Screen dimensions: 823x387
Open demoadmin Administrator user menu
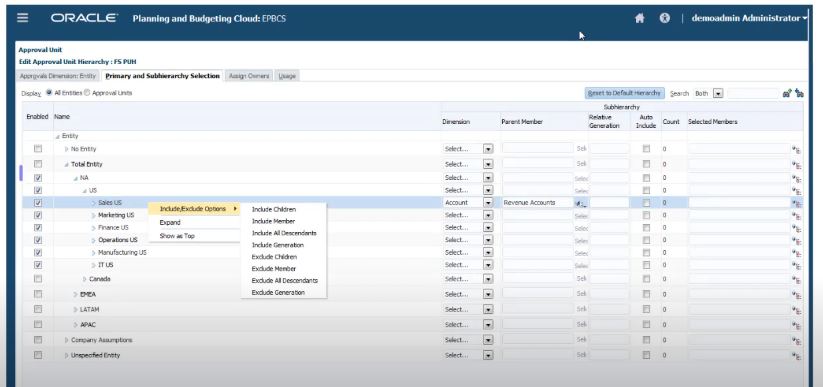pyautogui.click(x=750, y=18)
